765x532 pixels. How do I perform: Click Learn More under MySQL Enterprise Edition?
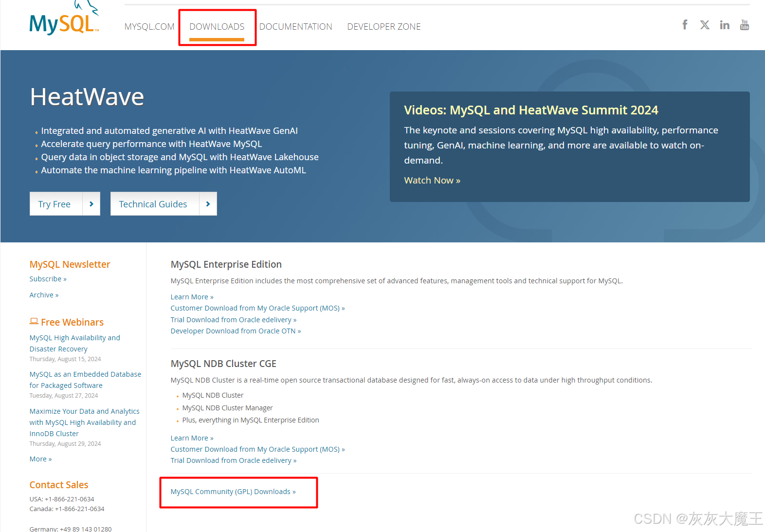point(192,297)
